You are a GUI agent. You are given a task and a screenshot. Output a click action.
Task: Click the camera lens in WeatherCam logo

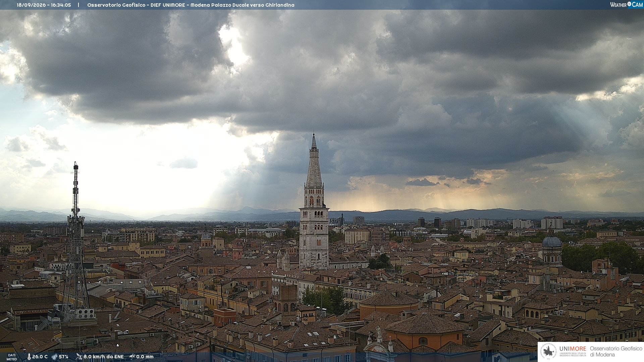tap(629, 4)
